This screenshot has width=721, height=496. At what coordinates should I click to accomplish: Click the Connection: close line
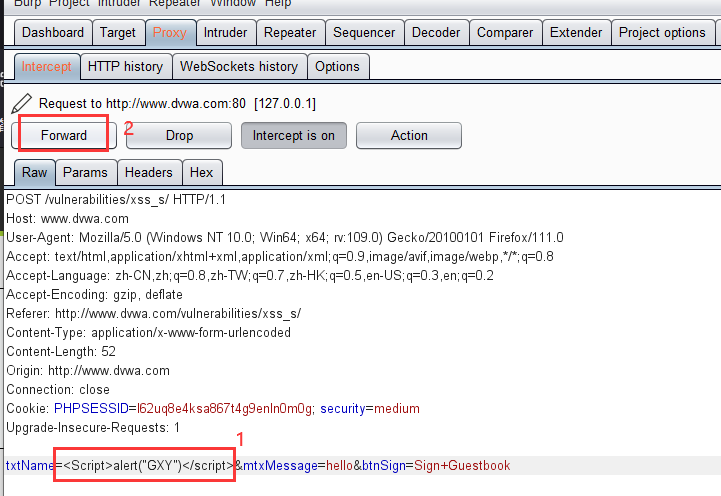pos(58,390)
